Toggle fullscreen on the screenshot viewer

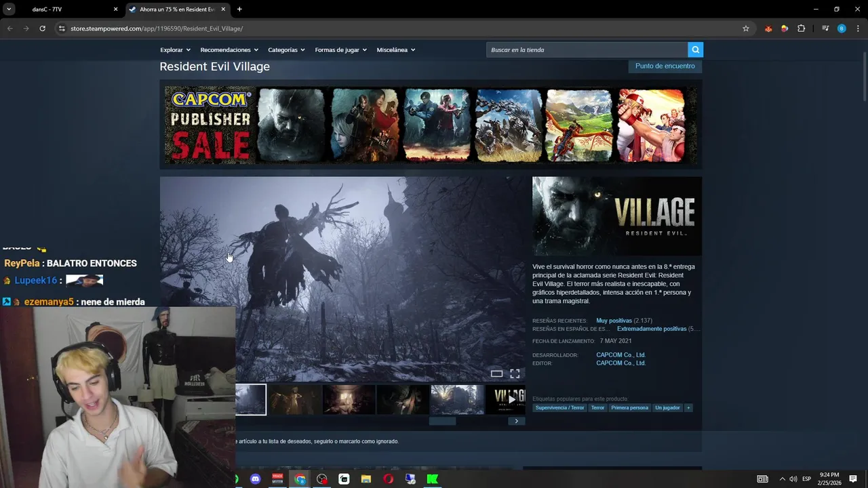(515, 373)
